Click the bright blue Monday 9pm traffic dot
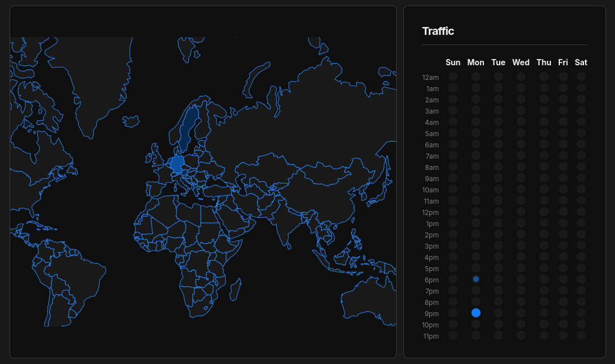This screenshot has height=364, width=615. pos(476,313)
